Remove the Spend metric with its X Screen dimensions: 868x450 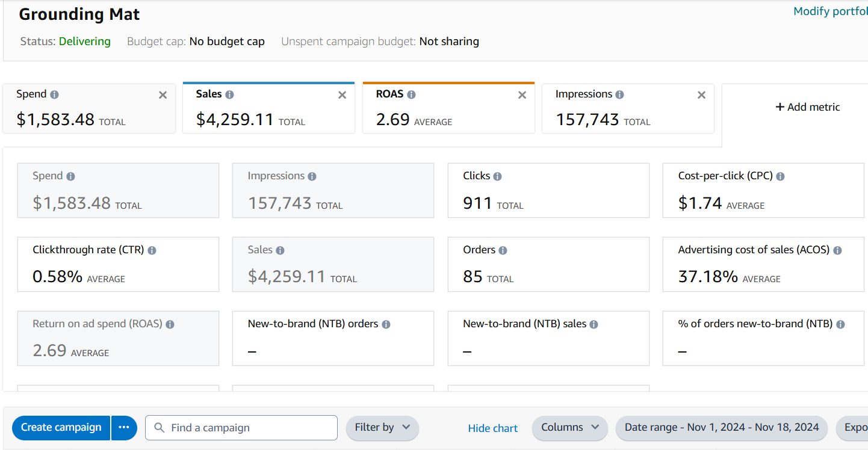point(163,95)
